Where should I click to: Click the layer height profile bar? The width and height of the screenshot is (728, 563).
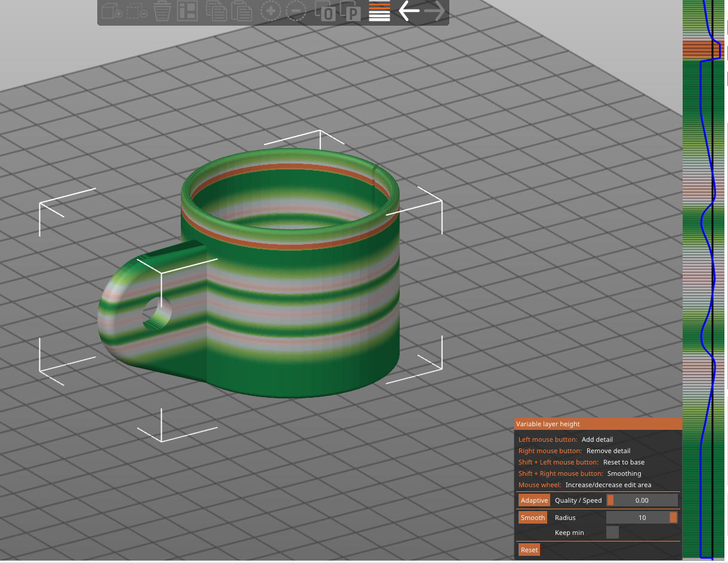pos(705,279)
